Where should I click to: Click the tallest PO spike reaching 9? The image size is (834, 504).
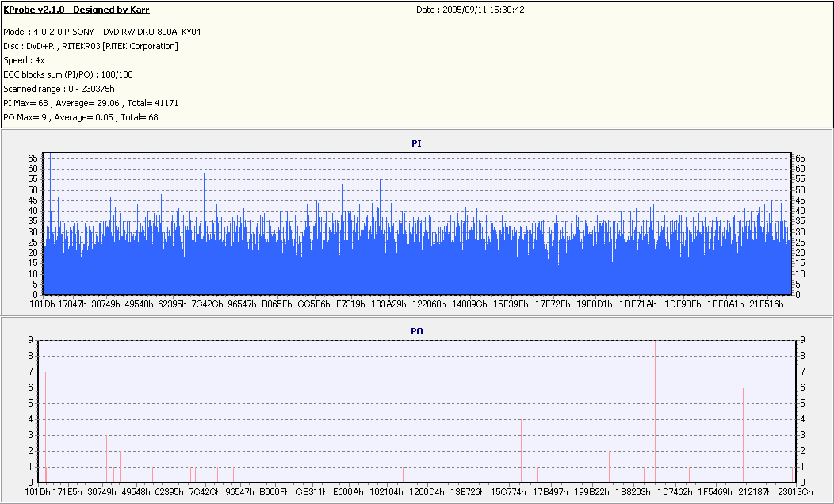coord(656,411)
